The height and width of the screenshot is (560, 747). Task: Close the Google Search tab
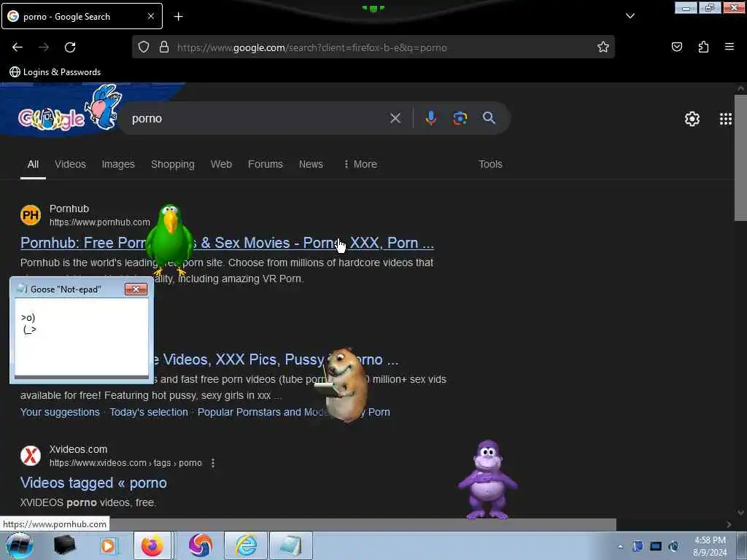coord(150,16)
